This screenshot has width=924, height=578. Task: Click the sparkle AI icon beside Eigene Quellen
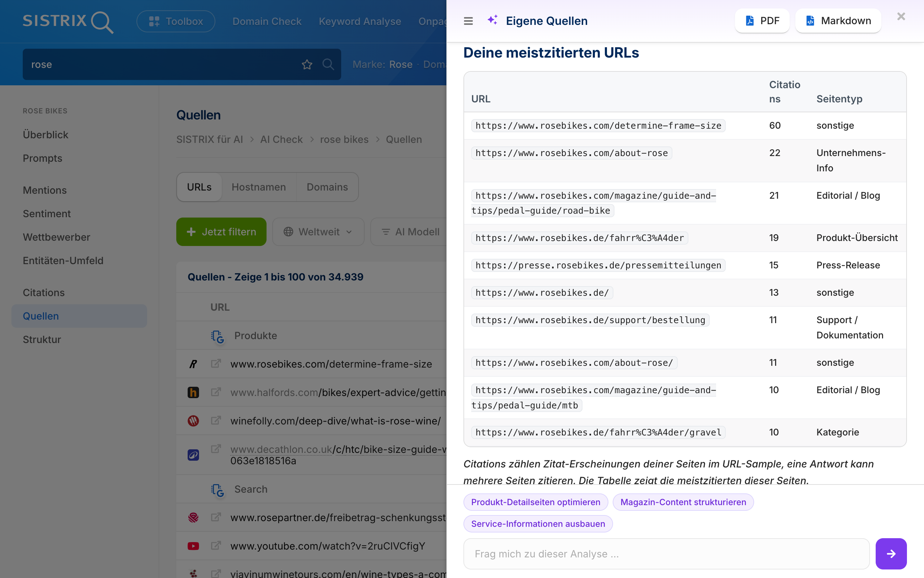493,20
